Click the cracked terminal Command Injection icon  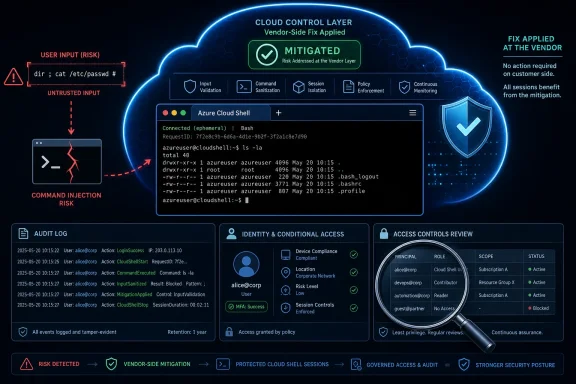[x=67, y=161]
